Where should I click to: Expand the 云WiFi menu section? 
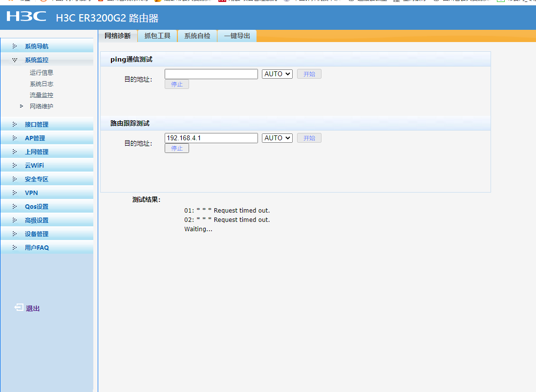pos(47,165)
